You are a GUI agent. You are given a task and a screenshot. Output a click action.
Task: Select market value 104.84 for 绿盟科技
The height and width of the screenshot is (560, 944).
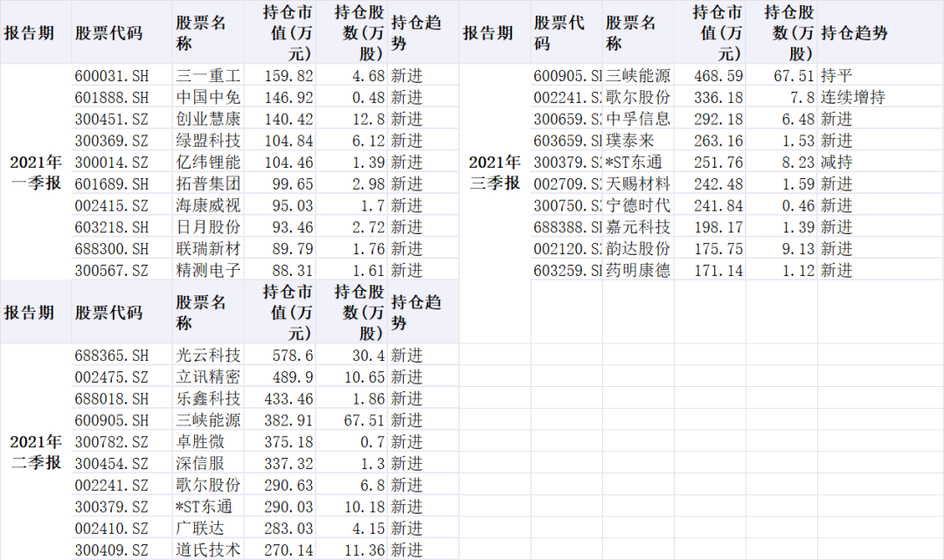tap(288, 141)
